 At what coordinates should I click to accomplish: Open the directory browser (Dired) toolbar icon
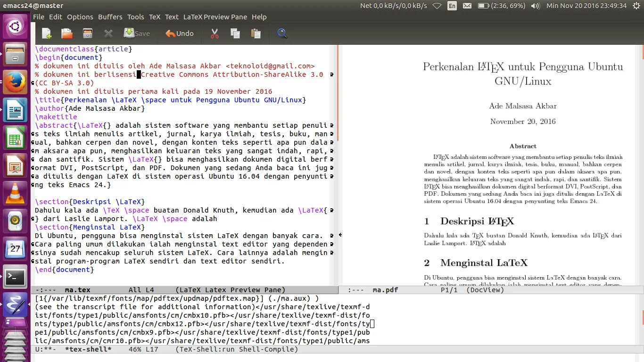(x=88, y=33)
